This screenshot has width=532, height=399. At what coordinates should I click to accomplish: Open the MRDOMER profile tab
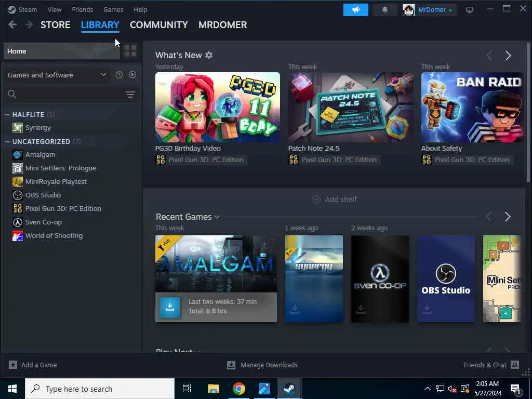coord(222,25)
